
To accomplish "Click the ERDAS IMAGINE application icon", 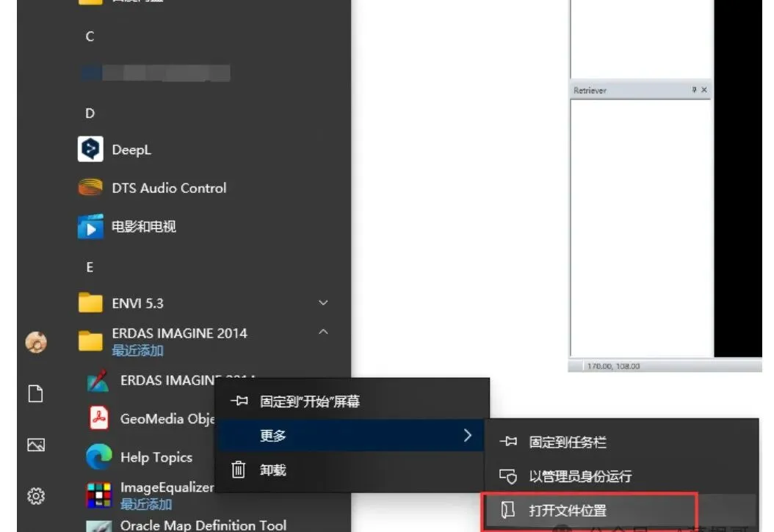I will tap(98, 381).
